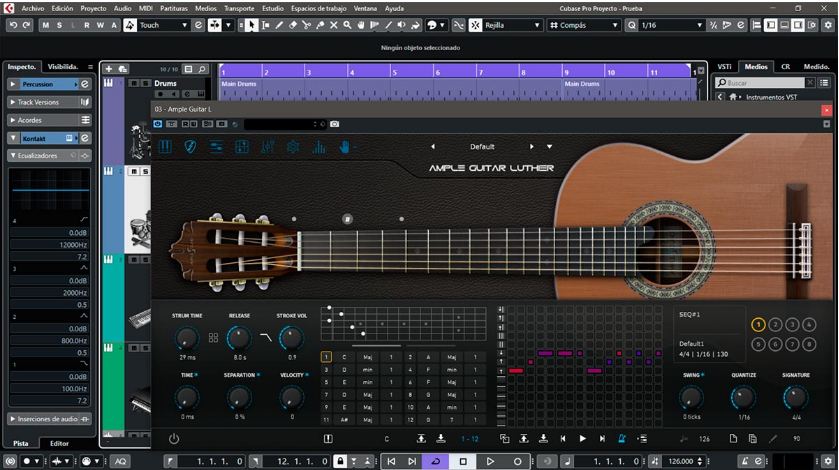Select sequence slot 1 yellow circle
The height and width of the screenshot is (470, 839).
click(x=758, y=324)
